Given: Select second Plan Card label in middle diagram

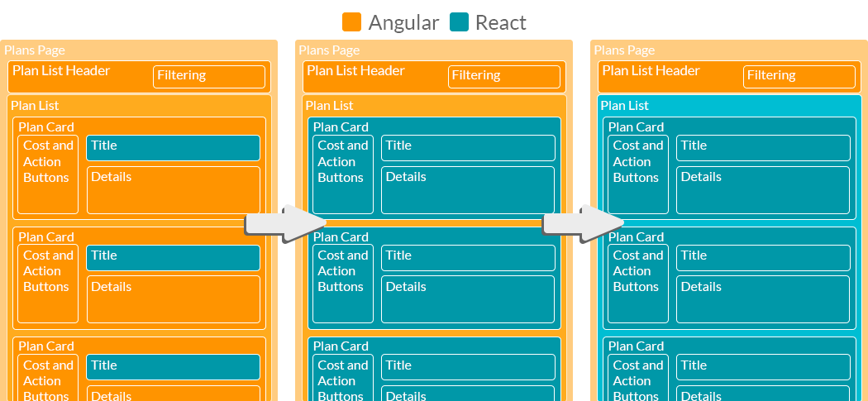Looking at the screenshot, I should point(341,237).
